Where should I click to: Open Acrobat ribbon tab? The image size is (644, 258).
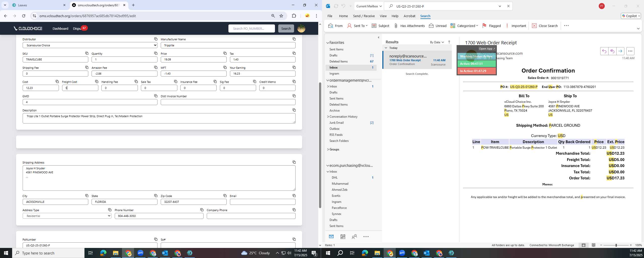(409, 16)
